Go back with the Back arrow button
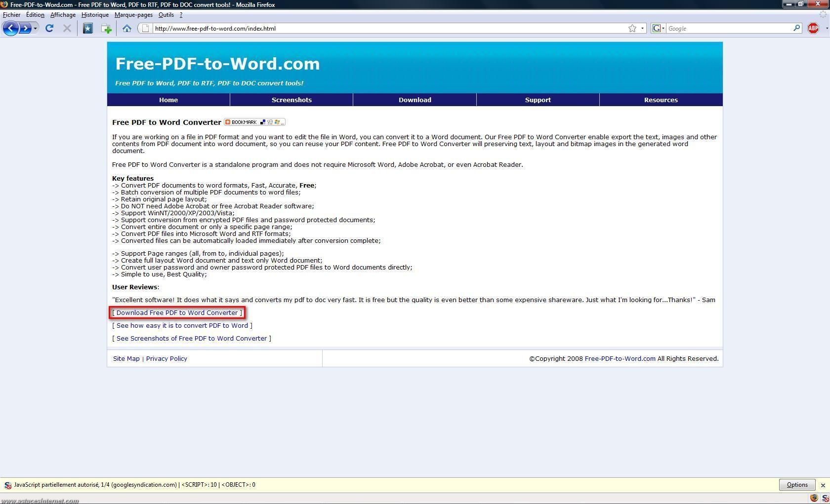This screenshot has width=830, height=504. click(10, 28)
